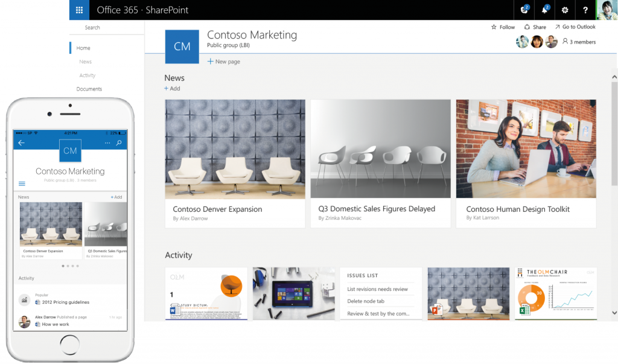Click the Share icon
This screenshot has width=618, height=364.
[527, 27]
